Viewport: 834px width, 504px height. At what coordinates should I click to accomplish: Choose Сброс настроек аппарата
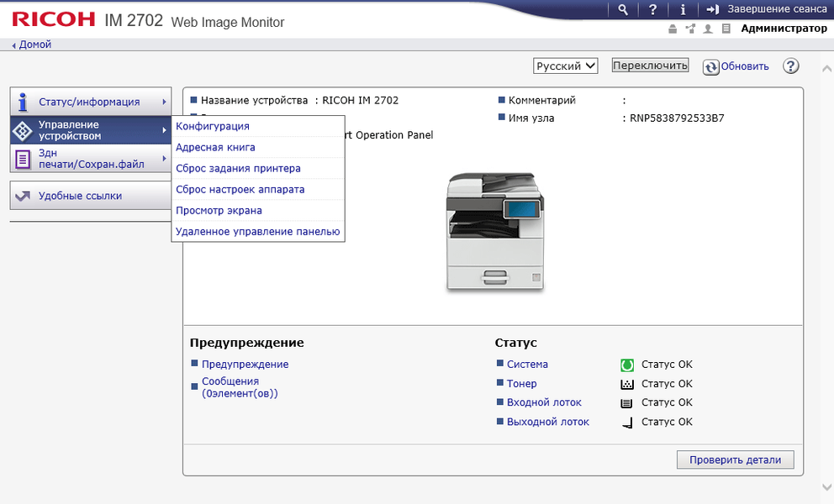[x=240, y=189]
